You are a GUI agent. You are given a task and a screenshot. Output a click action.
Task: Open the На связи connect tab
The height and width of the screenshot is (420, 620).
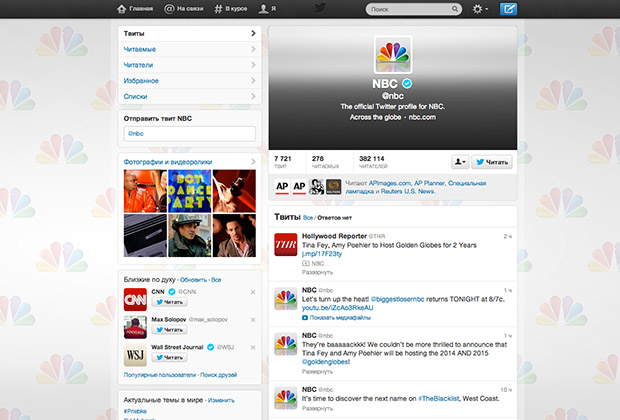point(184,9)
